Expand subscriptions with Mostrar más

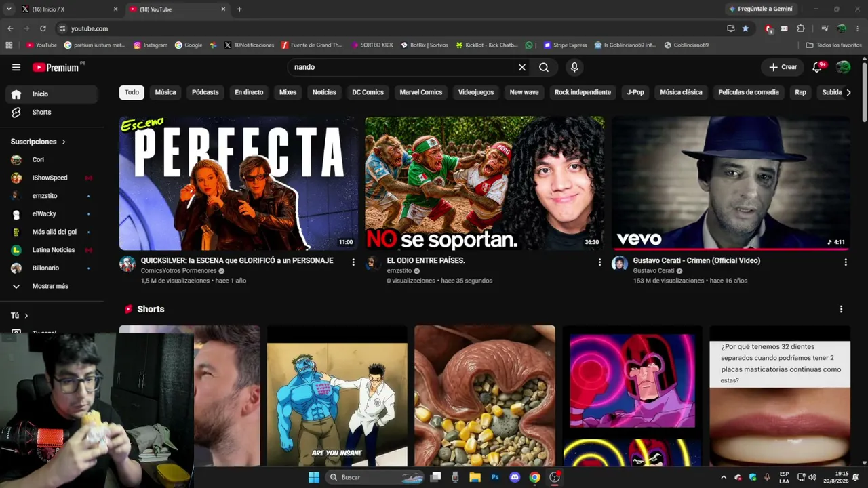tap(52, 286)
